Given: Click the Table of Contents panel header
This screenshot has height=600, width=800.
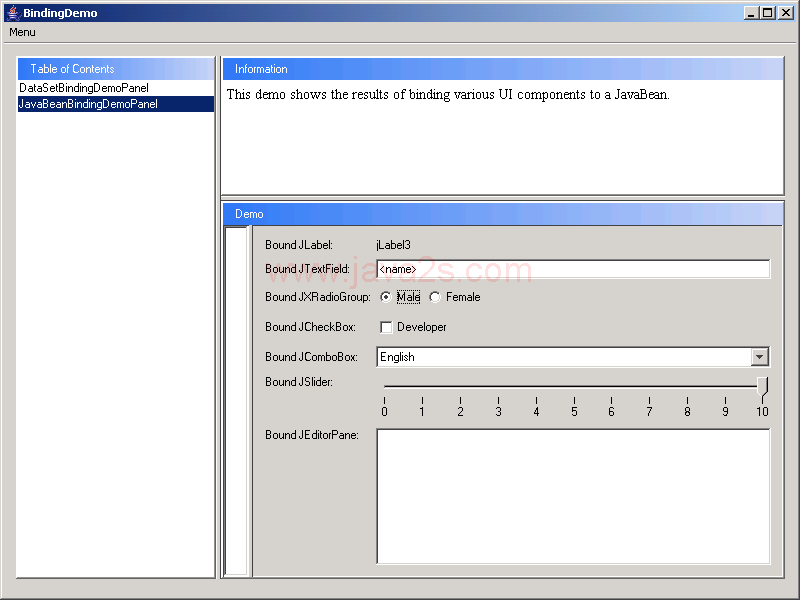Looking at the screenshot, I should [x=116, y=69].
